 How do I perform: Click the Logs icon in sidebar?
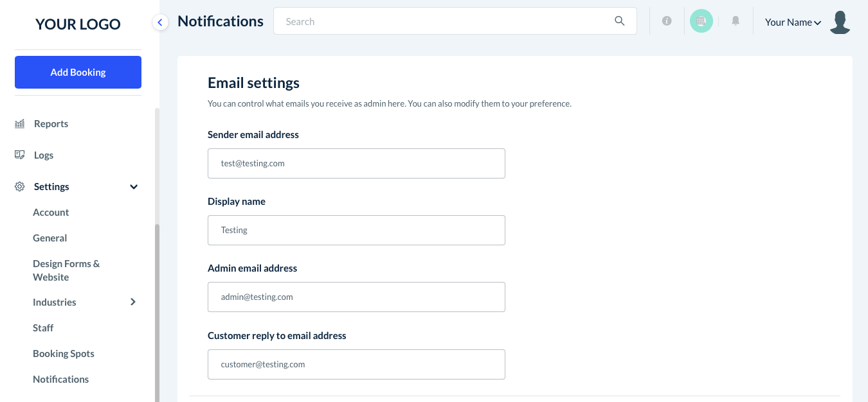[x=20, y=155]
